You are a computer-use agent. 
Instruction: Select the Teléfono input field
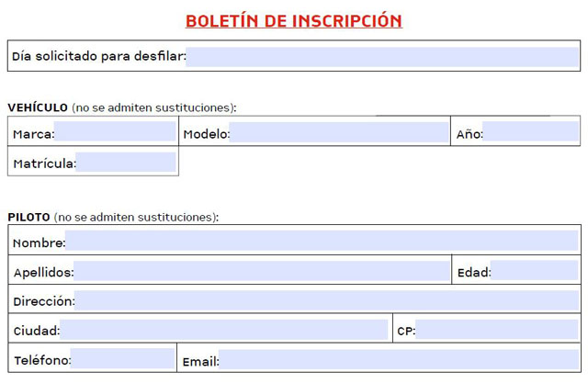123,359
